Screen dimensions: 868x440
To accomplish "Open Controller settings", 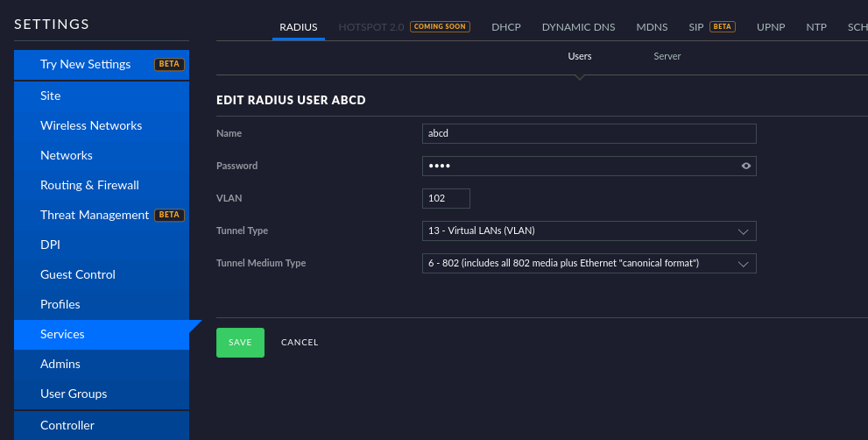I will [102, 426].
